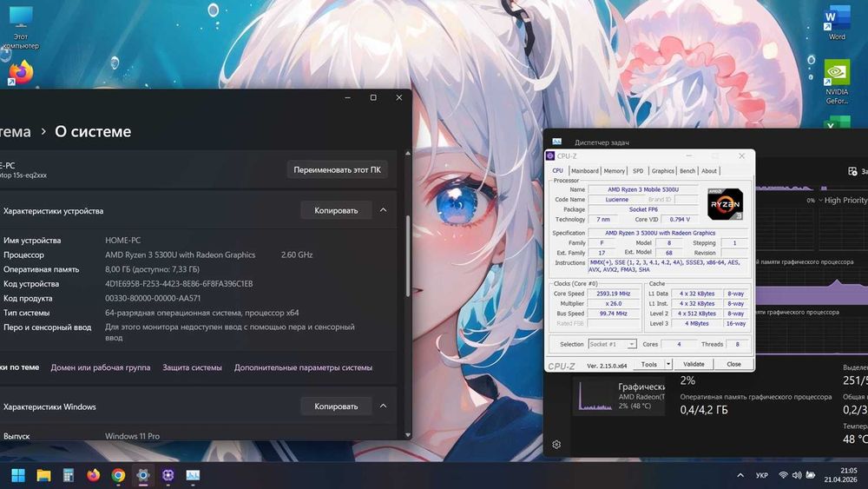The width and height of the screenshot is (868, 489).
Task: Open Защита системы link
Action: (192, 367)
